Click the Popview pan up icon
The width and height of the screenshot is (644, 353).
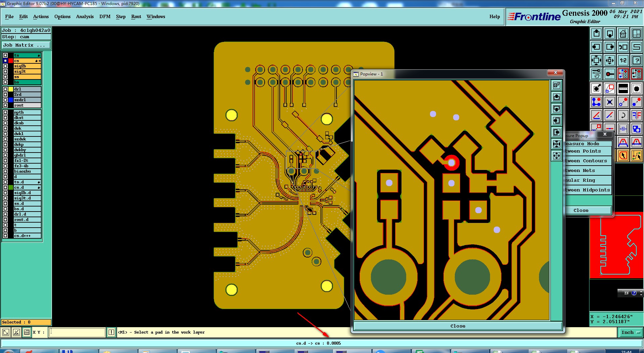556,97
